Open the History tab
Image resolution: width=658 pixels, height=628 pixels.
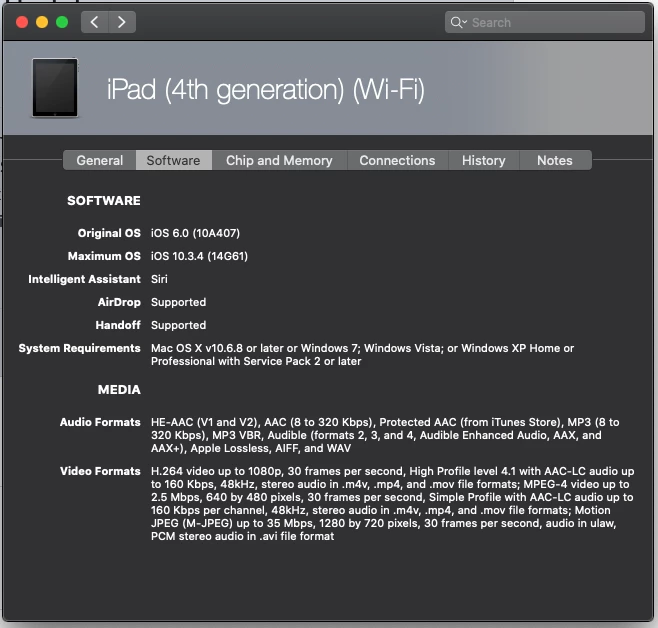pyautogui.click(x=483, y=160)
